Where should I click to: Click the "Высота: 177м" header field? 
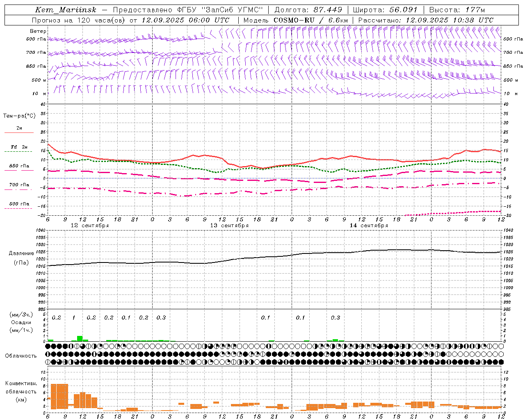[x=457, y=10]
